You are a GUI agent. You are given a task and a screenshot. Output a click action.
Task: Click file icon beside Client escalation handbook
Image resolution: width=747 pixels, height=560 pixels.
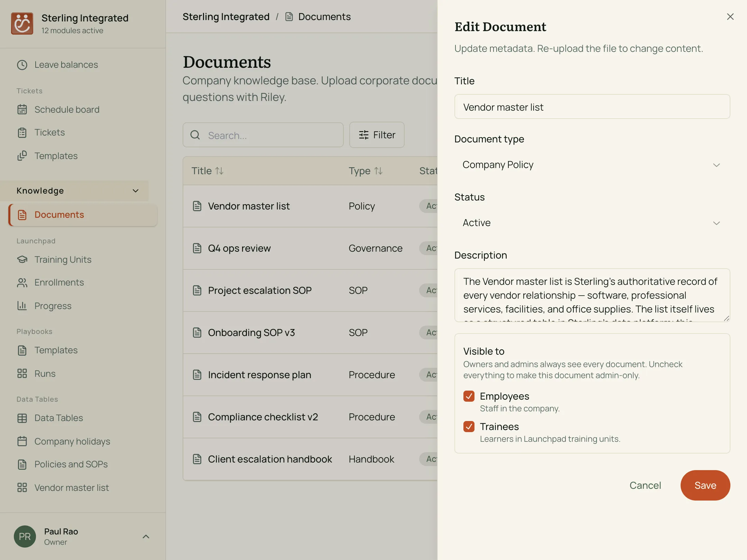197,459
